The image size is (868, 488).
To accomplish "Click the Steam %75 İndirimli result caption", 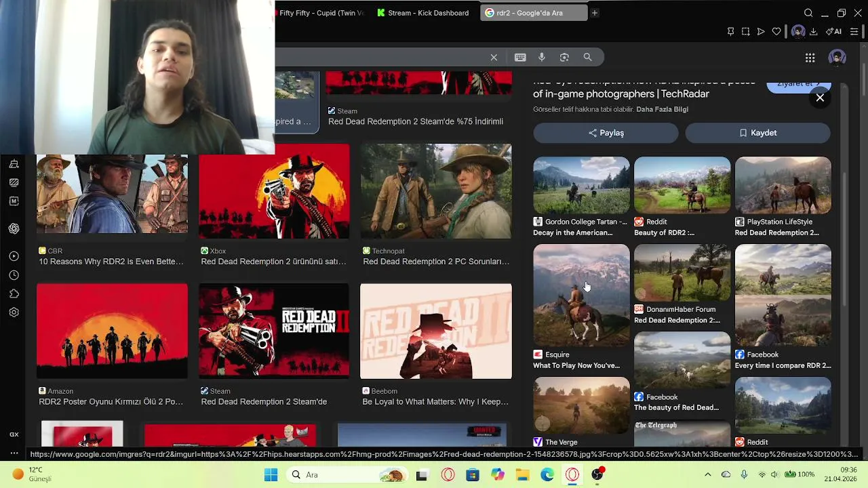I will (x=416, y=121).
